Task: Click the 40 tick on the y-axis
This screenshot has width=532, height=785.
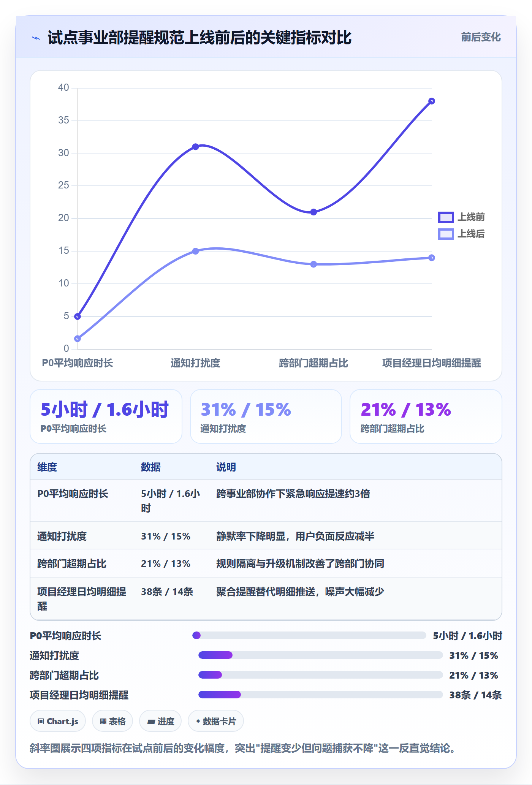Action: (63, 87)
